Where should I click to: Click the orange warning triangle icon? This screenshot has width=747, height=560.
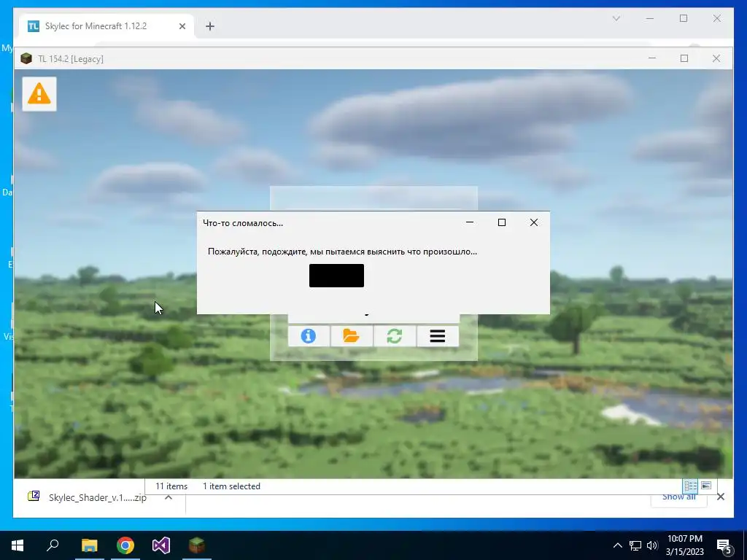pyautogui.click(x=39, y=94)
